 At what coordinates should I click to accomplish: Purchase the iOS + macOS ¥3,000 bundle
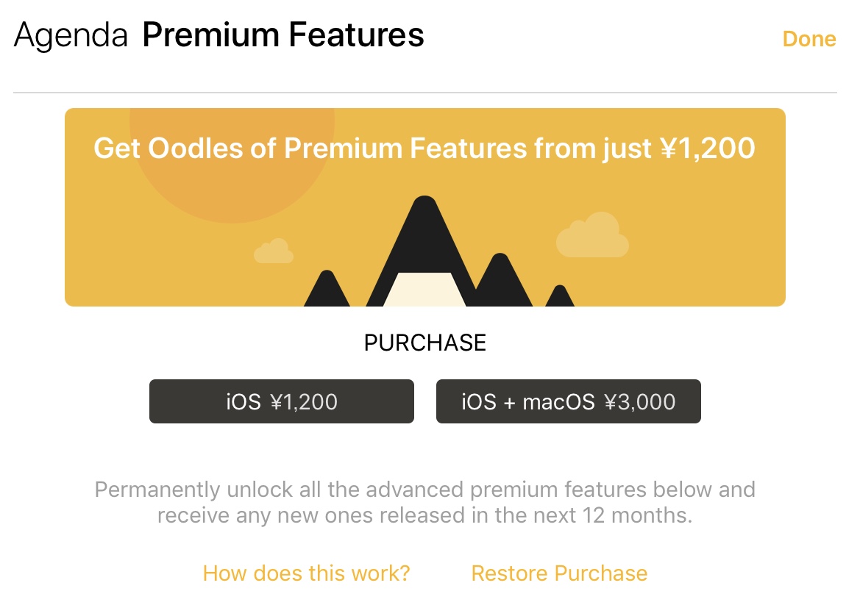[568, 401]
